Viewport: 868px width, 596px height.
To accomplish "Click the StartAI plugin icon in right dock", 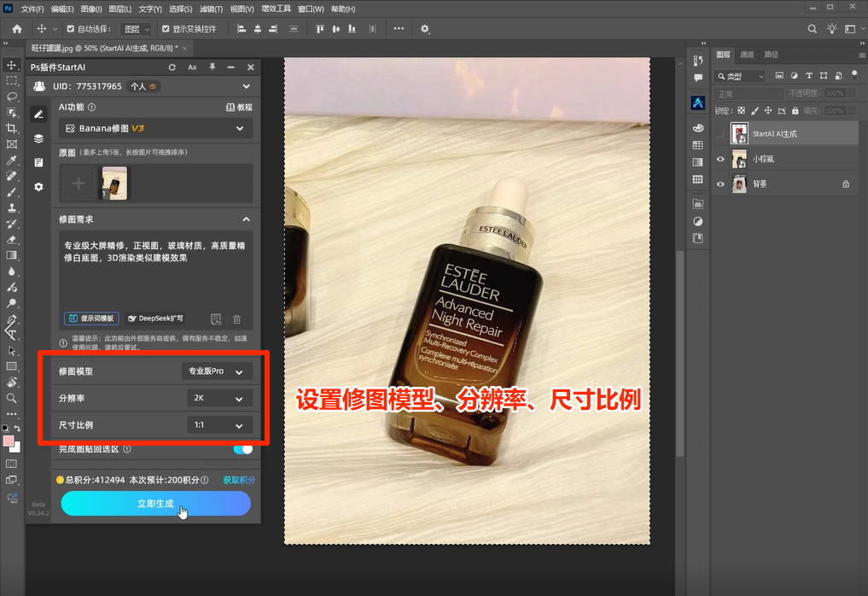I will (698, 102).
